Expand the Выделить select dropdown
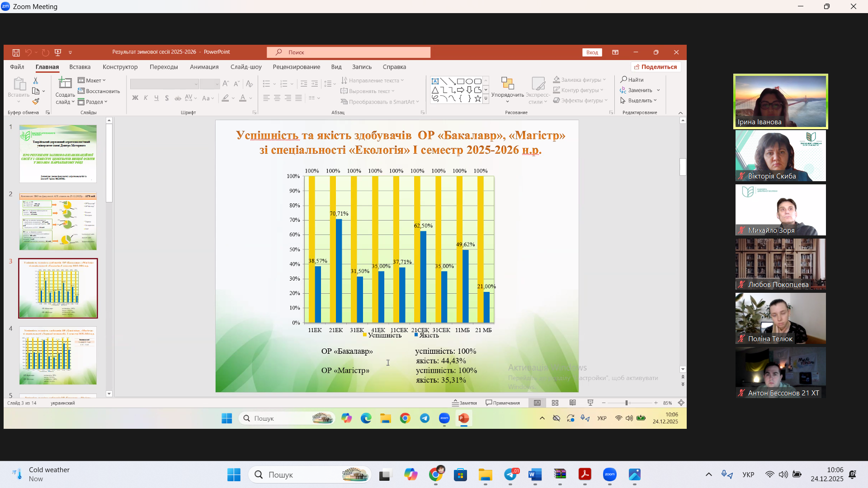 pyautogui.click(x=639, y=100)
